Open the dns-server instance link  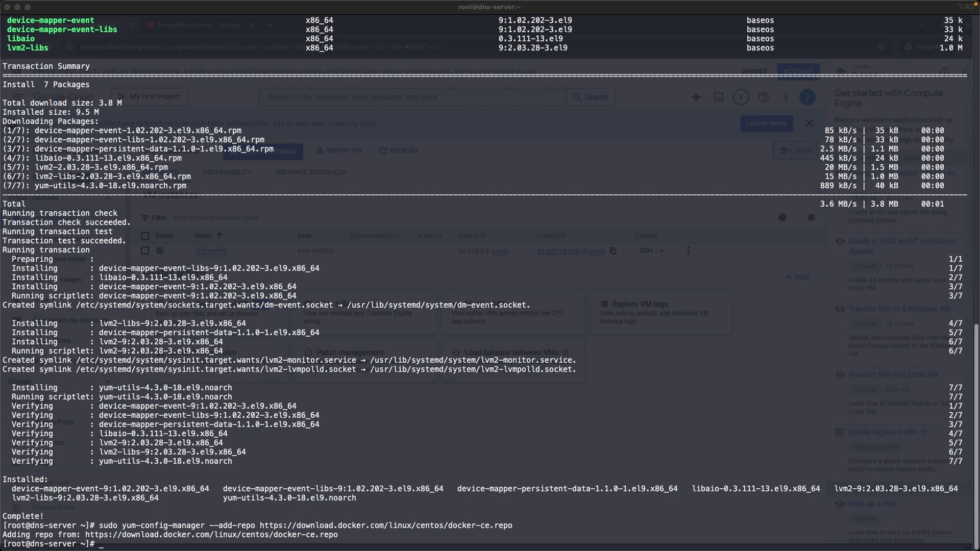(210, 251)
